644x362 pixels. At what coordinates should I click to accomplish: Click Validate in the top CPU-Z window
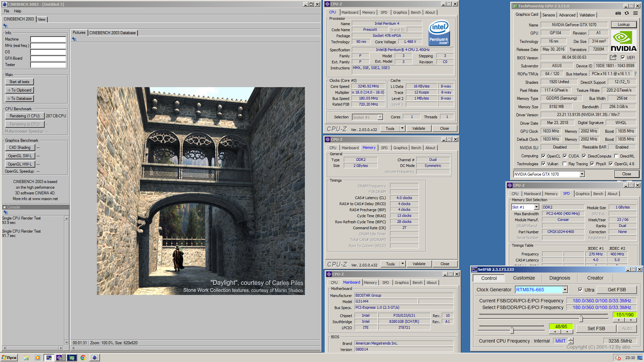(418, 128)
